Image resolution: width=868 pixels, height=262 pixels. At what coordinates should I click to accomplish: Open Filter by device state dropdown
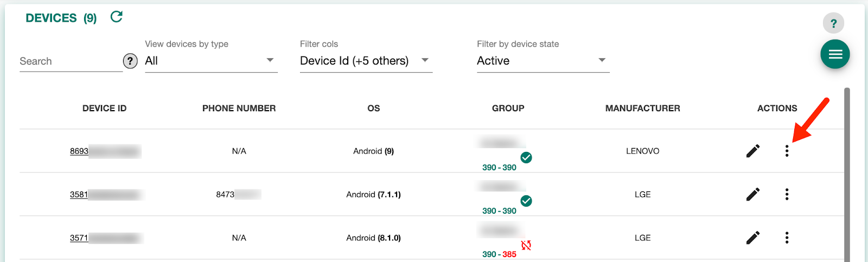(x=543, y=61)
